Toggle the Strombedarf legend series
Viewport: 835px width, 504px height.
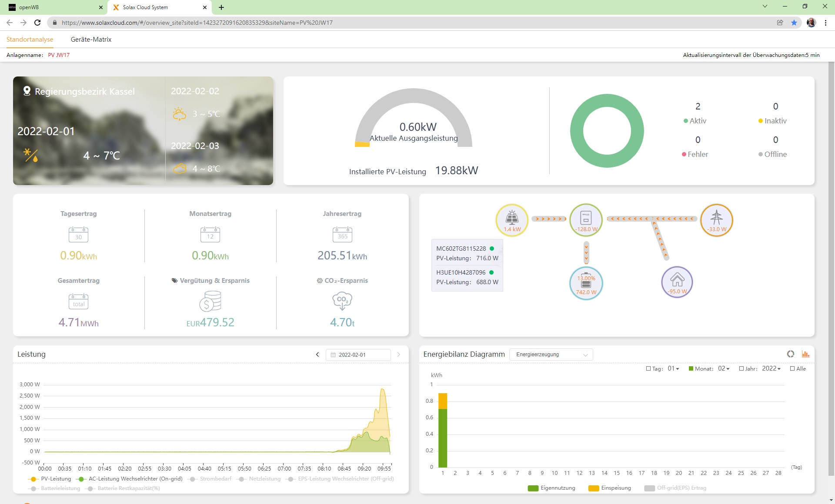pyautogui.click(x=215, y=479)
